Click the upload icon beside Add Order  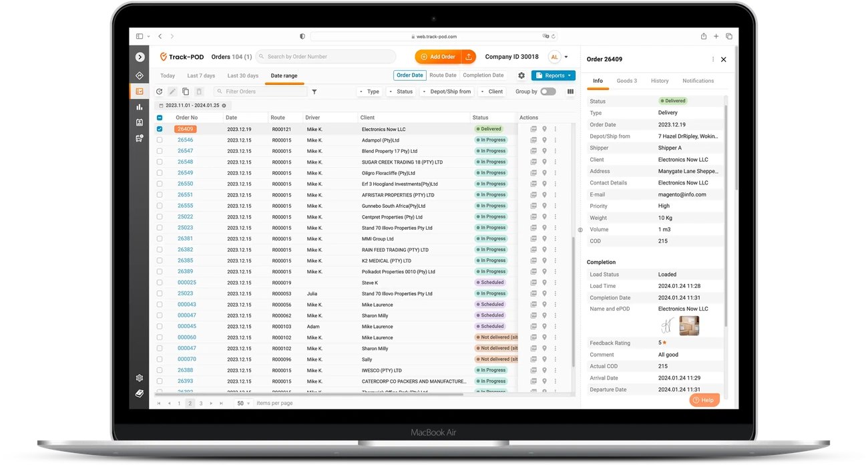coord(469,57)
